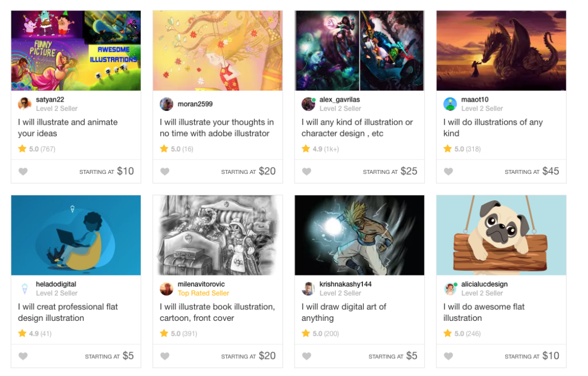This screenshot has height=376, width=588.
Task: Open maaot10's profile avatar icon
Action: (x=450, y=104)
